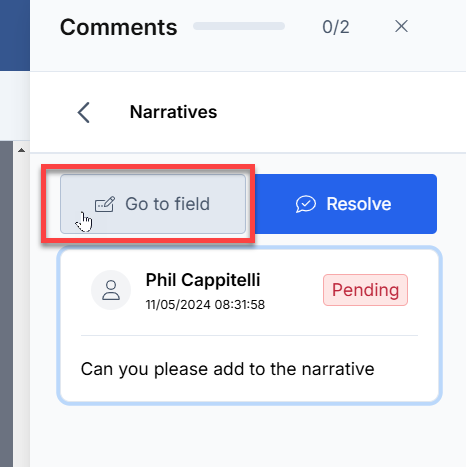The width and height of the screenshot is (466, 467).
Task: Click the dark blue header strip at top left
Action: [15, 35]
